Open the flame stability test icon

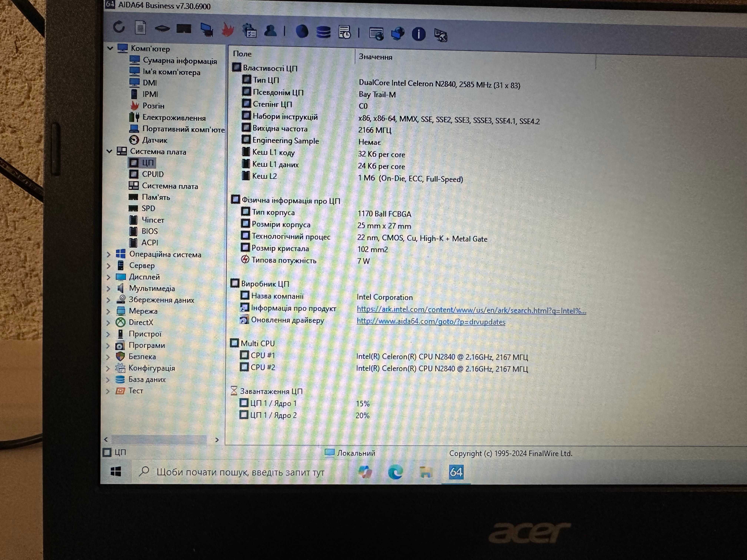click(228, 30)
